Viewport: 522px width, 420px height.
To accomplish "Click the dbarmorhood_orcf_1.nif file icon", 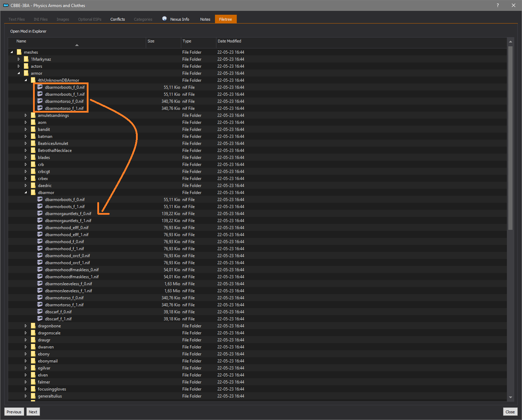I will coord(40,262).
